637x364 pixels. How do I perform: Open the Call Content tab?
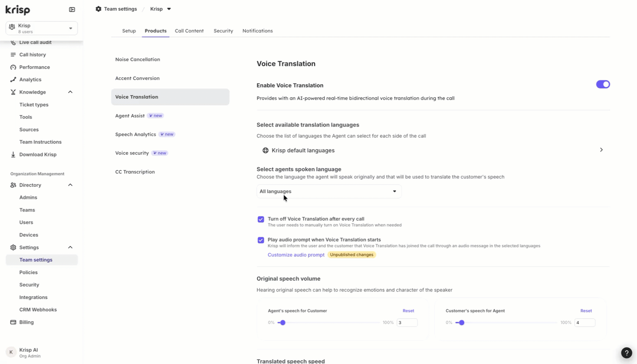[189, 31]
